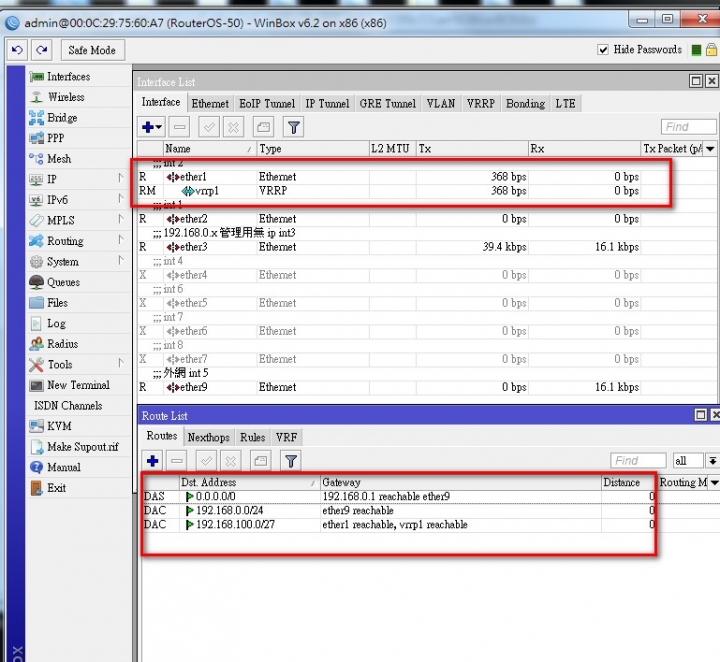720x662 pixels.
Task: Click enable checkmark in Interface List
Action: coord(209,127)
